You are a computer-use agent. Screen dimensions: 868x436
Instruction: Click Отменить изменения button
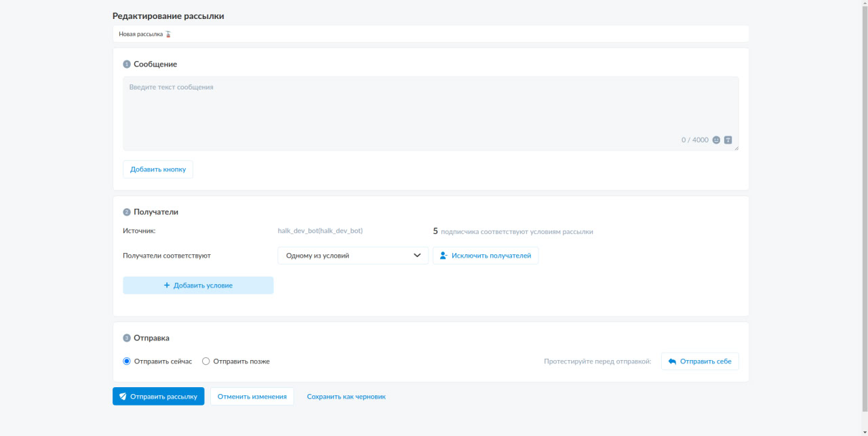pyautogui.click(x=252, y=397)
